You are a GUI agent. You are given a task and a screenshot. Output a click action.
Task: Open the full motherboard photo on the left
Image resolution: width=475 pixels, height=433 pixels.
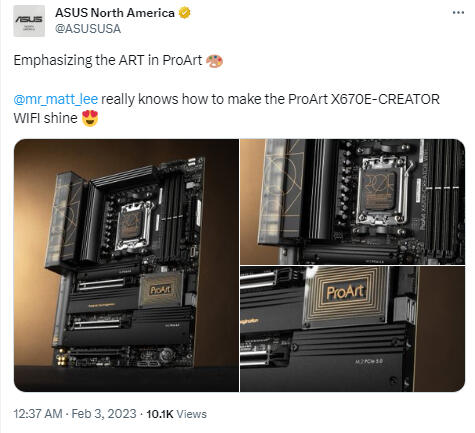point(126,265)
